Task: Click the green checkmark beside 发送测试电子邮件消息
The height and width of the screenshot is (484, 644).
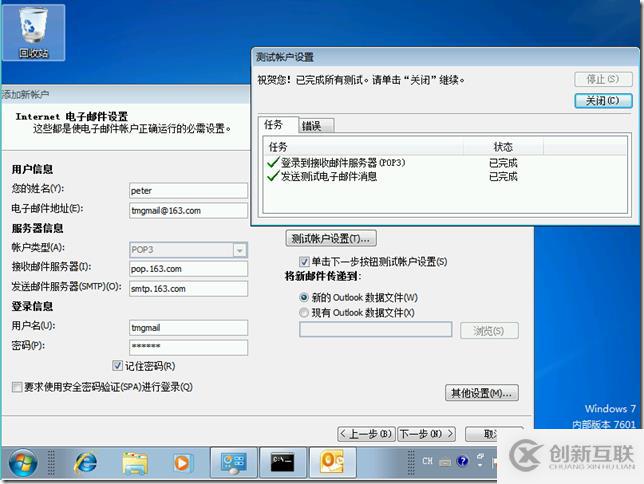Action: pyautogui.click(x=273, y=177)
